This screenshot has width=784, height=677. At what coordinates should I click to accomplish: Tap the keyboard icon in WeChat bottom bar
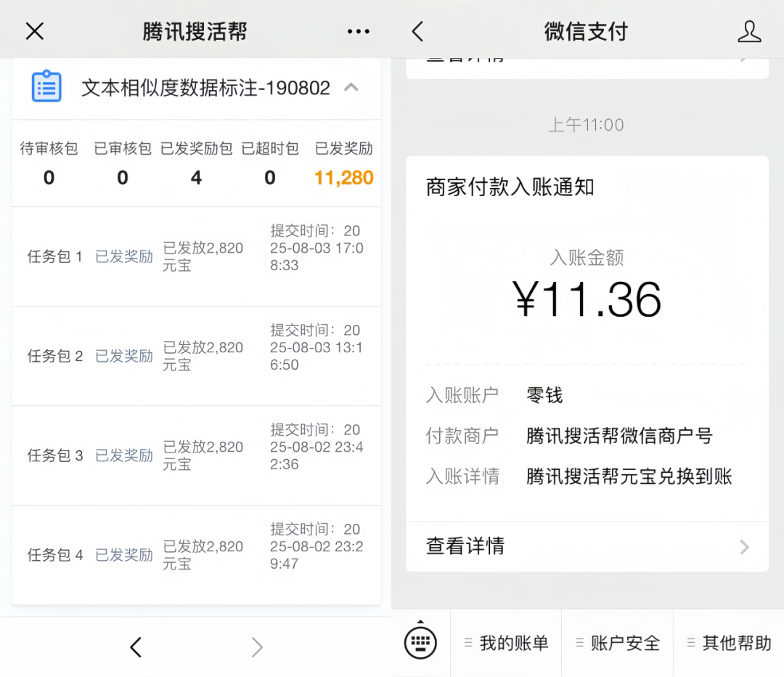[x=421, y=641]
